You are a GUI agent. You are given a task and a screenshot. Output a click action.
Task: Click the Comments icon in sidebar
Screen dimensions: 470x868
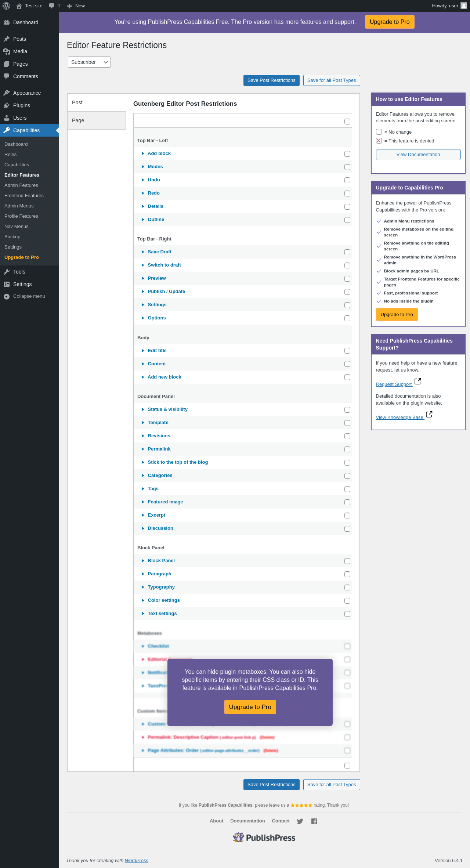7,76
